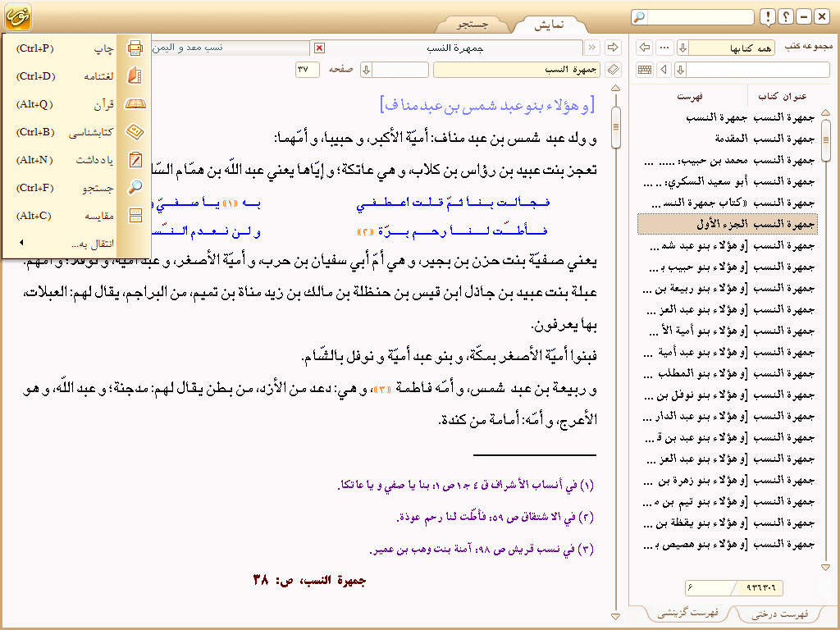The height and width of the screenshot is (630, 840).
Task: Select the أبو سعيد السكري row
Action: pos(728,181)
